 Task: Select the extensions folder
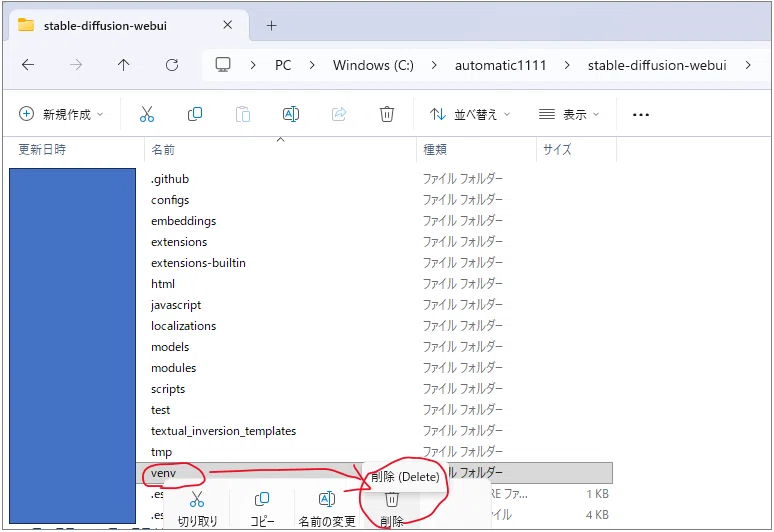179,242
